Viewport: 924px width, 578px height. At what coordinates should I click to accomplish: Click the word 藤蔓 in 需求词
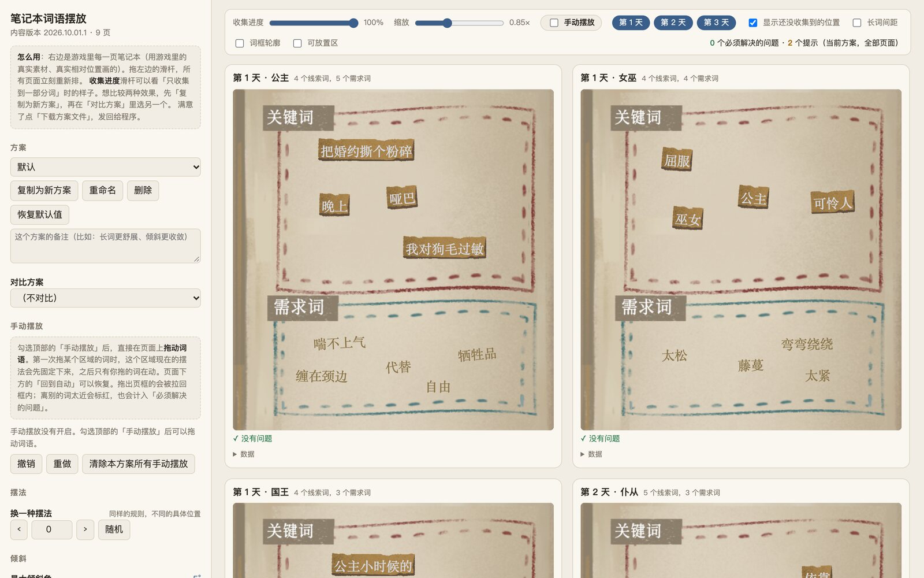click(x=751, y=365)
